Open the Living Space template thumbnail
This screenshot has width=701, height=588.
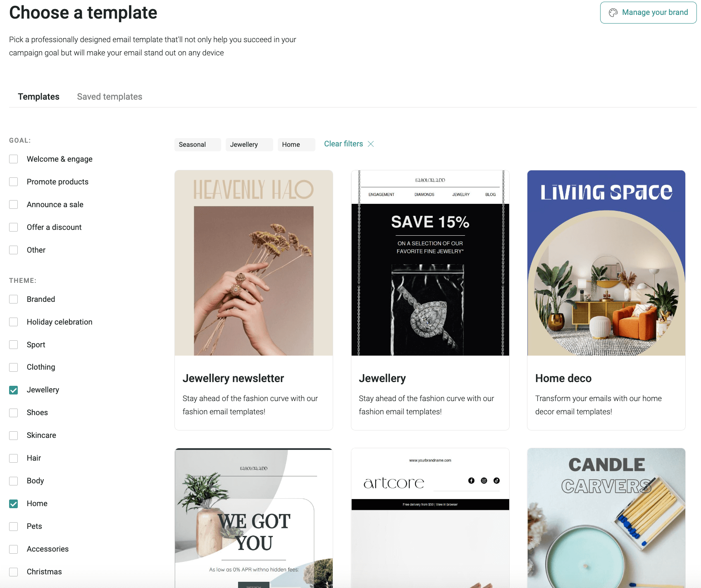tap(606, 263)
